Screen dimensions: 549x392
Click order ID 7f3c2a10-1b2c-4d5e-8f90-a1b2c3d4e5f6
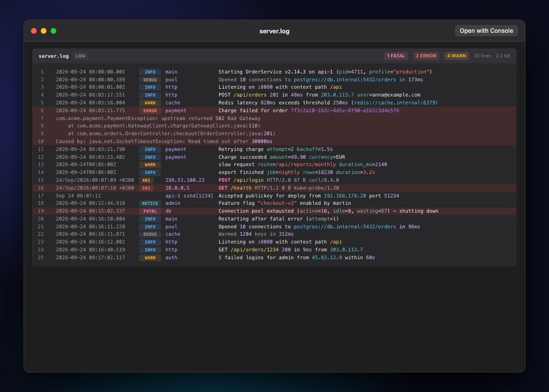click(x=345, y=111)
